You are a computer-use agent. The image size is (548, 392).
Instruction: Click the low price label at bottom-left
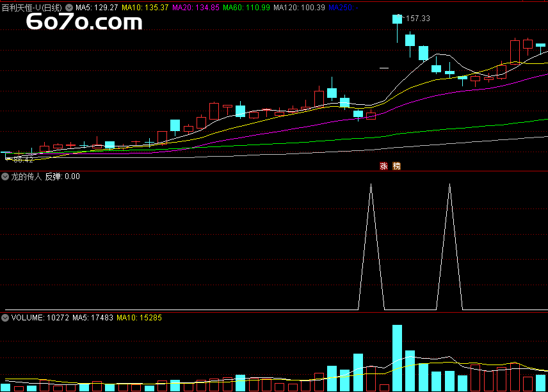coord(23,160)
